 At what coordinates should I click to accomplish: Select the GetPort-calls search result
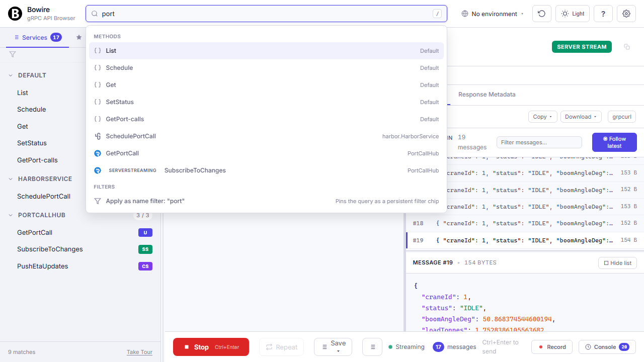[x=266, y=119]
